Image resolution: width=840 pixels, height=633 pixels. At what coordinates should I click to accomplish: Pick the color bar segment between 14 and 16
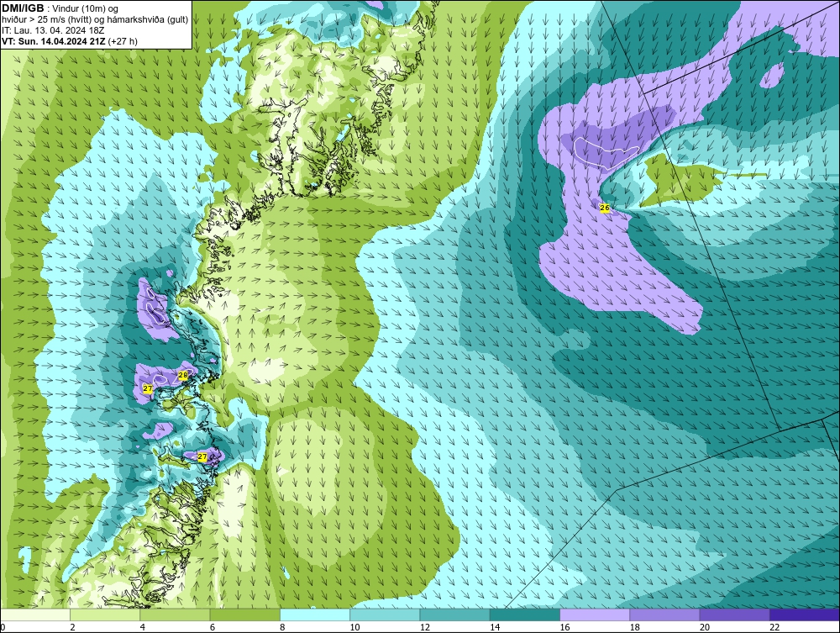click(524, 615)
